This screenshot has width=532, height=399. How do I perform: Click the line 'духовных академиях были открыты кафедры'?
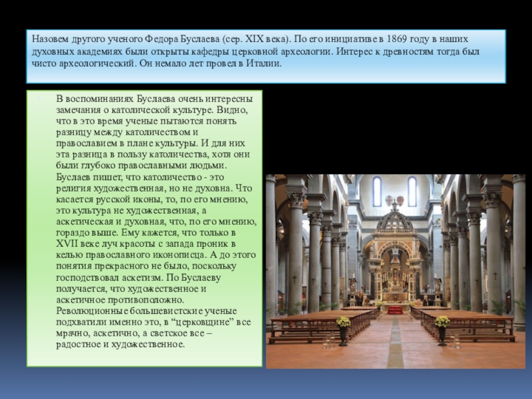point(131,52)
